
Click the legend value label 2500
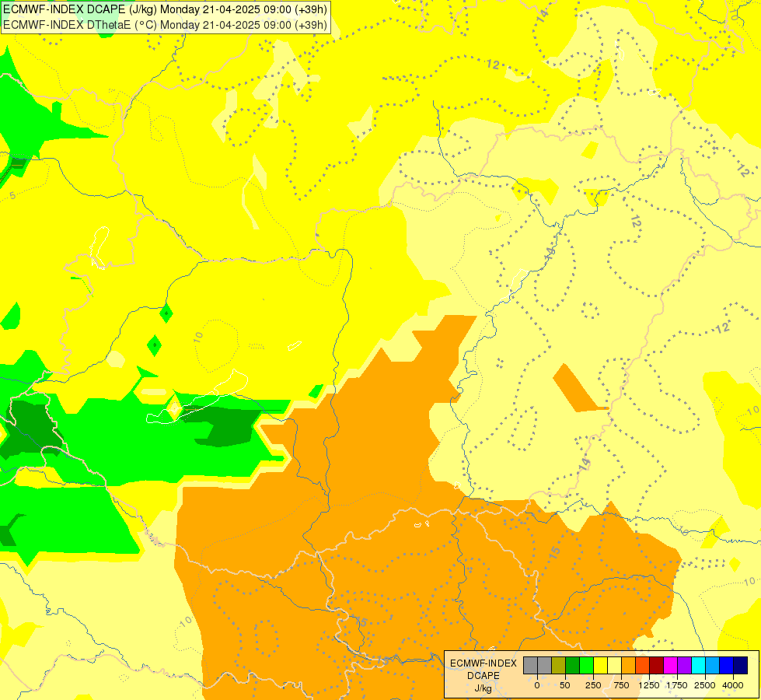[x=705, y=685]
